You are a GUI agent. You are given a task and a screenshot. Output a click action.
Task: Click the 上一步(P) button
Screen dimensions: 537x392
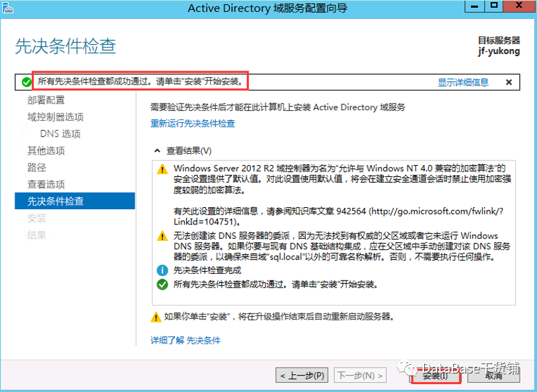pyautogui.click(x=302, y=376)
